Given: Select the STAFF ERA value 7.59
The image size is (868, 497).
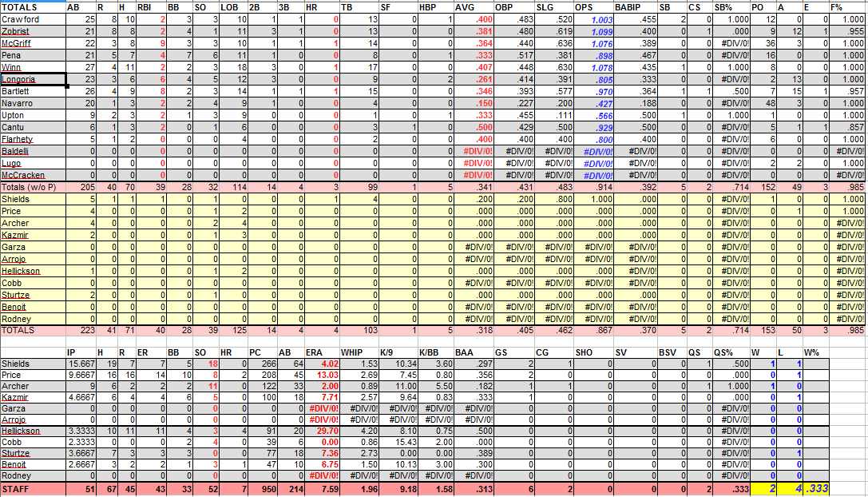Looking at the screenshot, I should tap(322, 489).
